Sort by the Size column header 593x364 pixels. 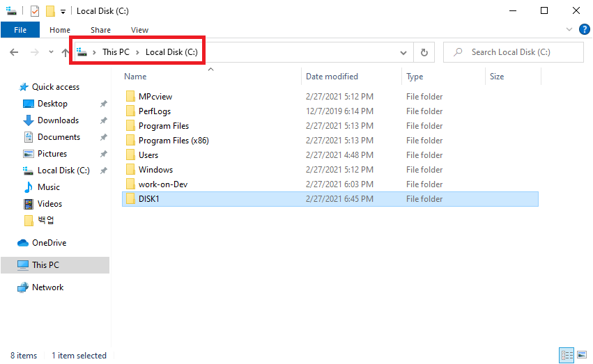point(497,77)
